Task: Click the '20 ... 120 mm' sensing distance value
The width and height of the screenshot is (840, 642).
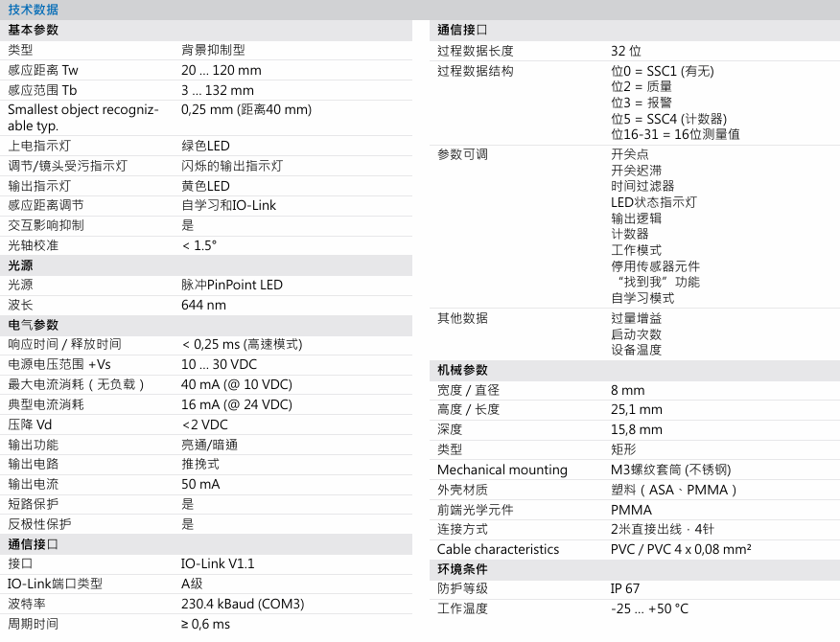Action: click(x=222, y=70)
